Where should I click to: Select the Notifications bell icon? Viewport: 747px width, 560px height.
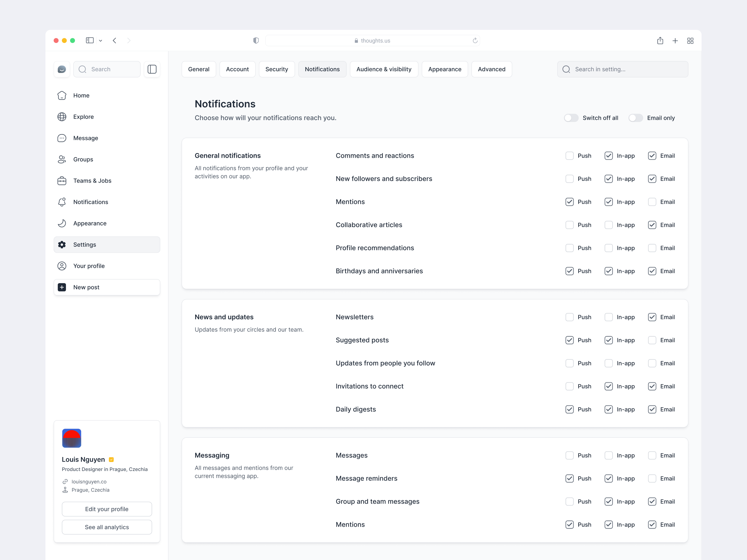(x=62, y=202)
